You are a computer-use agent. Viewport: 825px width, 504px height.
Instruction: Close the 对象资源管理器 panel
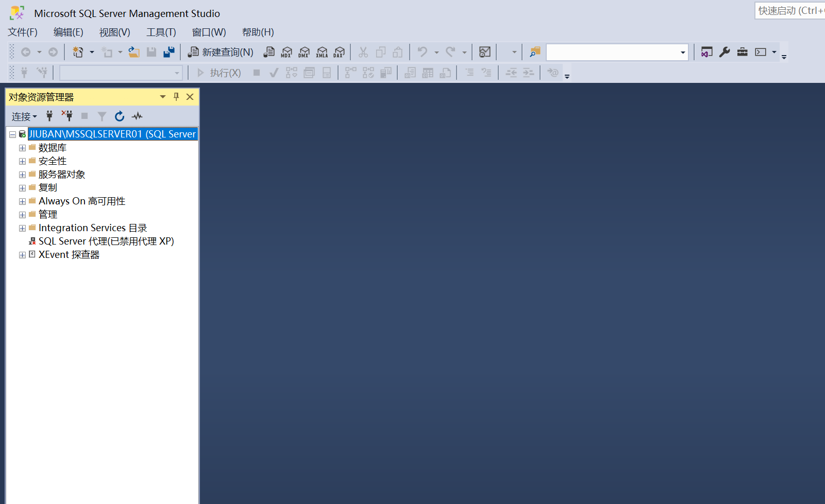(x=190, y=97)
